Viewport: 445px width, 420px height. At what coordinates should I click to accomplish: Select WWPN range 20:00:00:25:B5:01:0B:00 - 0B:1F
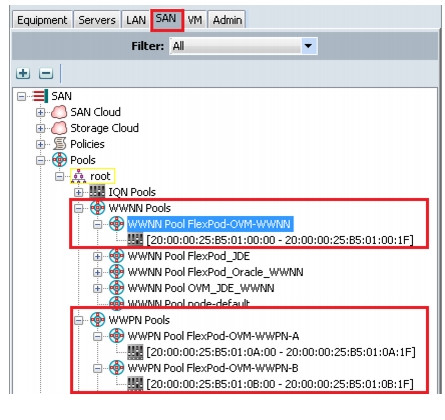(280, 384)
